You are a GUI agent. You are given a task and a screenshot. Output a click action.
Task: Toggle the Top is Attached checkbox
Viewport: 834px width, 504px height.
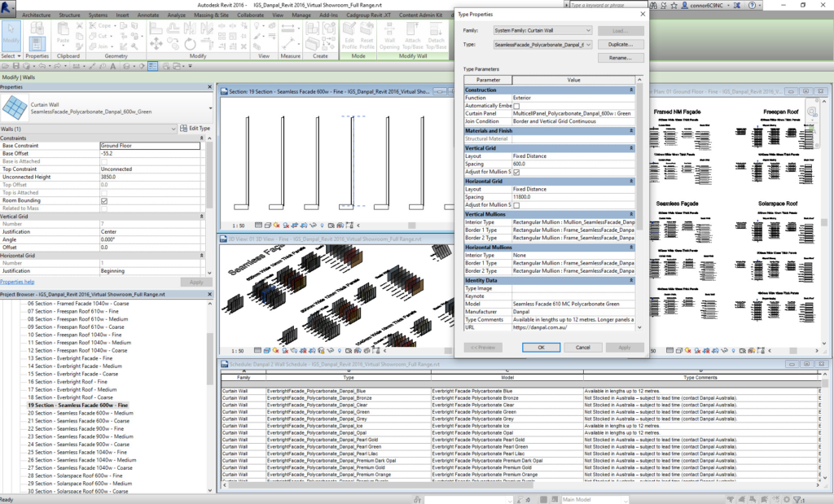click(104, 193)
